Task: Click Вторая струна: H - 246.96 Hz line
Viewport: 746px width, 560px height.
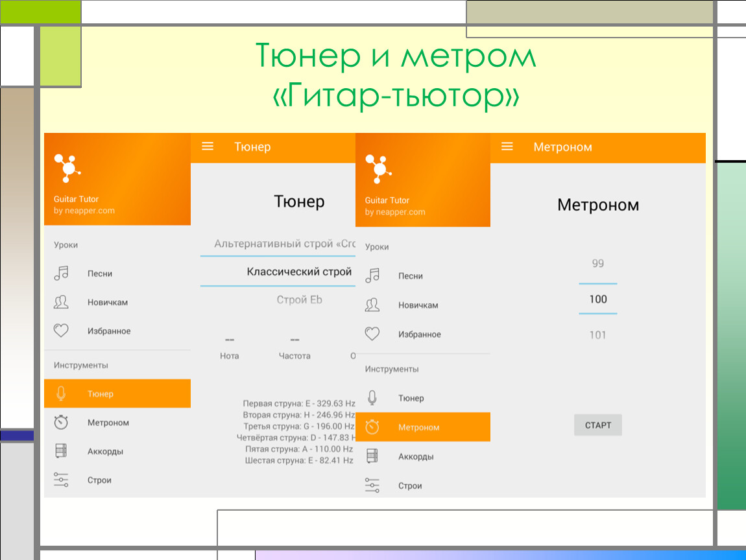Action: [x=299, y=415]
